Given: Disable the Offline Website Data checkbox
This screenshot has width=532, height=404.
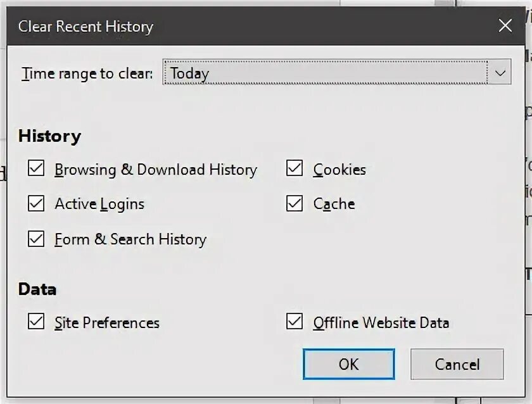Looking at the screenshot, I should pyautogui.click(x=294, y=322).
